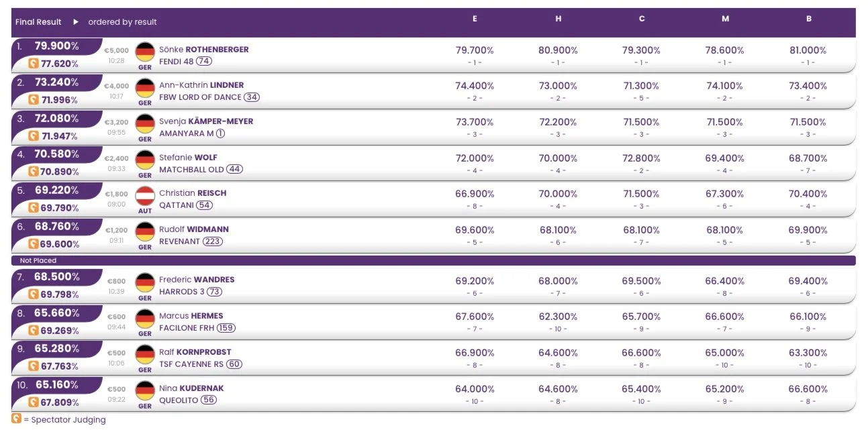Image resolution: width=868 pixels, height=430 pixels.
Task: Click the orange Spectator Judging legend icon
Action: 17,419
